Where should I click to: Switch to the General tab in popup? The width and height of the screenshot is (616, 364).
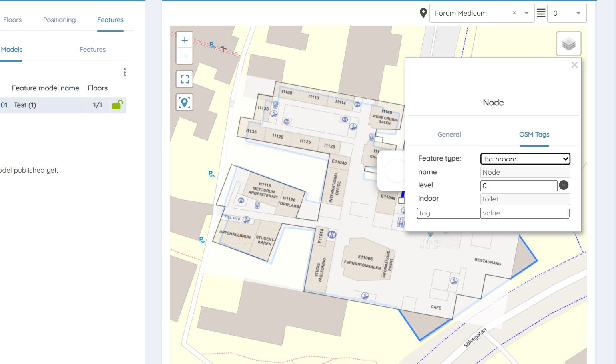pyautogui.click(x=449, y=135)
